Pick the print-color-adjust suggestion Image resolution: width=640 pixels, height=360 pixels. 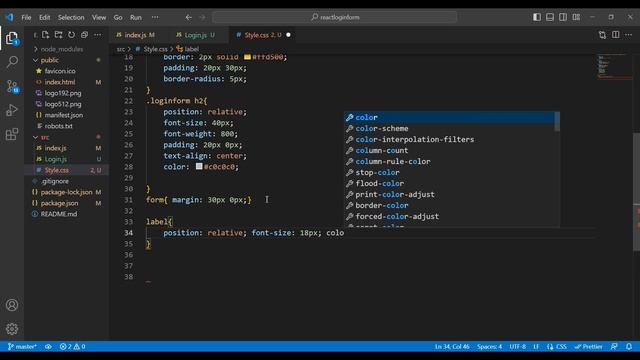(x=449, y=195)
